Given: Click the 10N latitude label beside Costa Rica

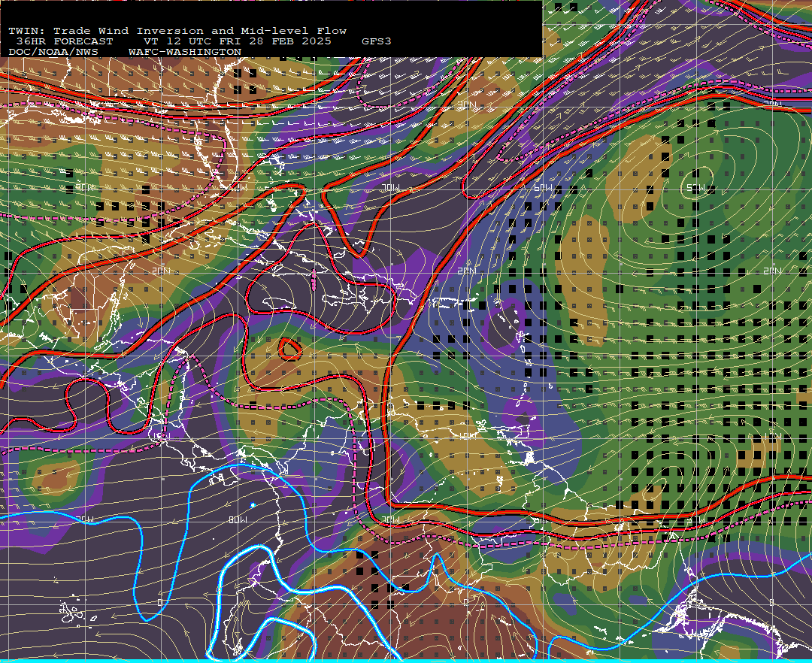Looking at the screenshot, I should [161, 436].
